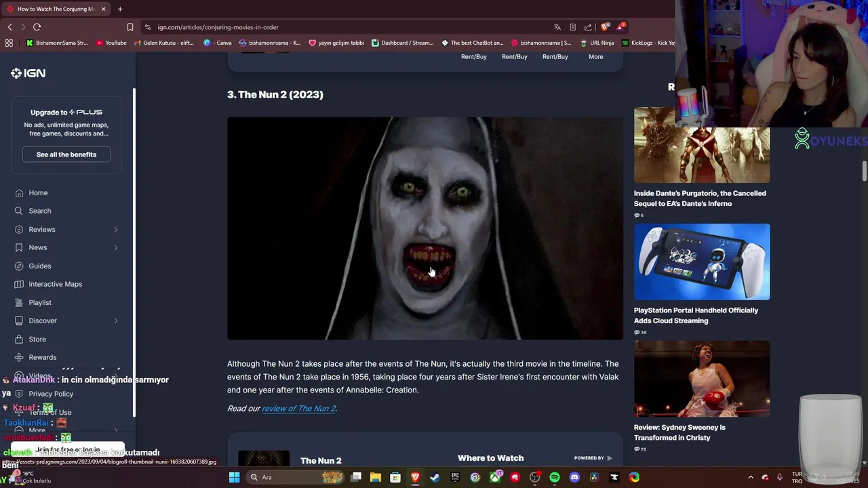Open Microsoft Store from taskbar
This screenshot has height=488, width=868.
click(395, 477)
